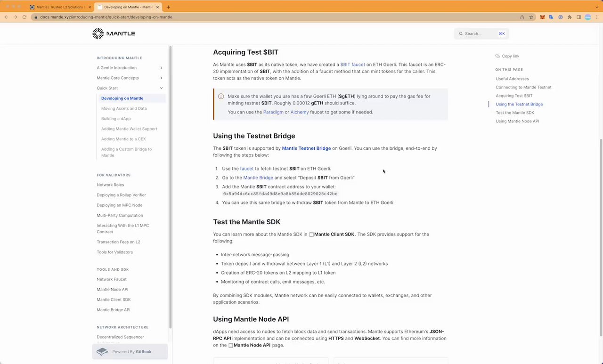Jump to Test the Mantle SDK

point(515,113)
